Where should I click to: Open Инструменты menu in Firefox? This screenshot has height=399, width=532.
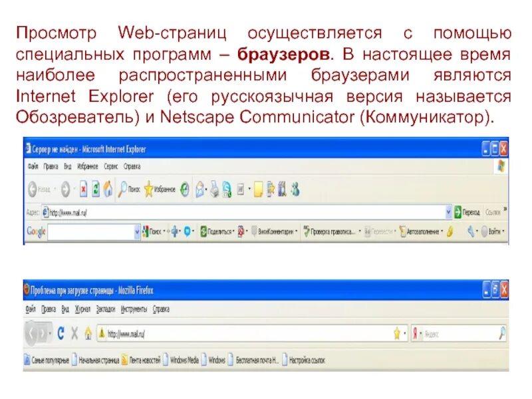pos(134,309)
